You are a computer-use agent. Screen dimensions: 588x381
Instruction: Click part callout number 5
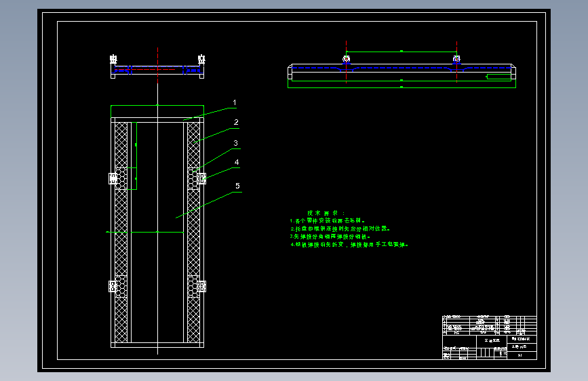(237, 186)
